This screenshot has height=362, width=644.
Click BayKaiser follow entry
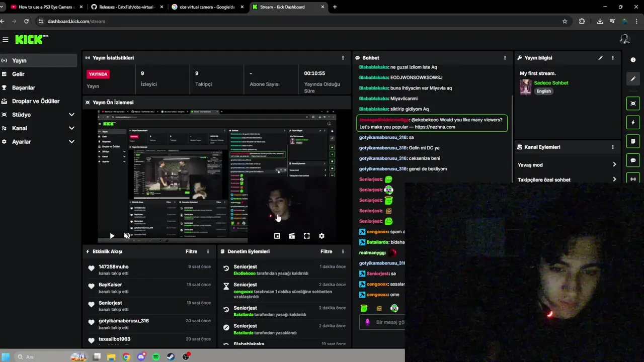coord(110,285)
